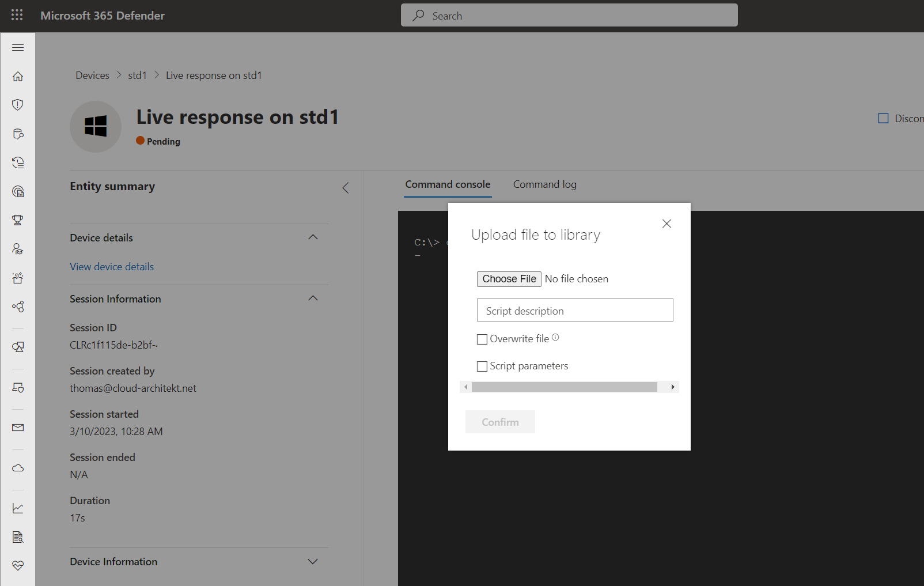
Task: Click the dialog horizontal scrollbar thumb
Action: 565,387
